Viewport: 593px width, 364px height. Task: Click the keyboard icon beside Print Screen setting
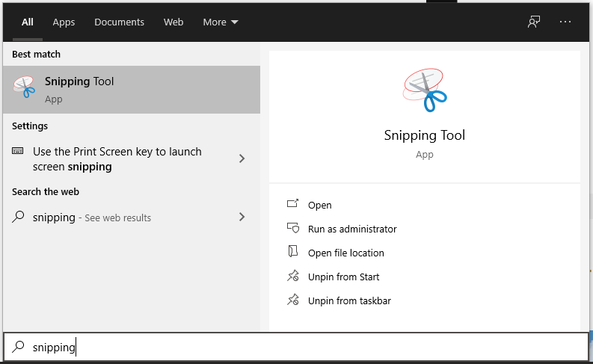(x=17, y=151)
